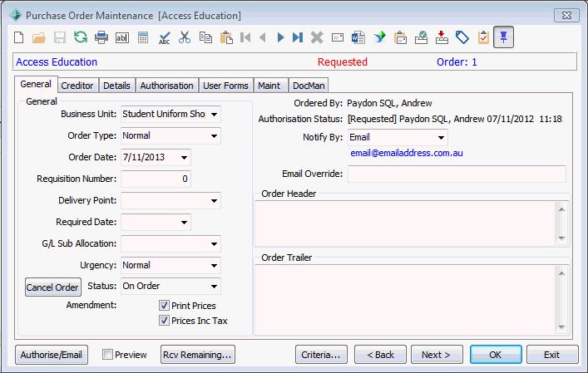The height and width of the screenshot is (373, 588).
Task: Open the Business Unit dropdown
Action: [214, 114]
